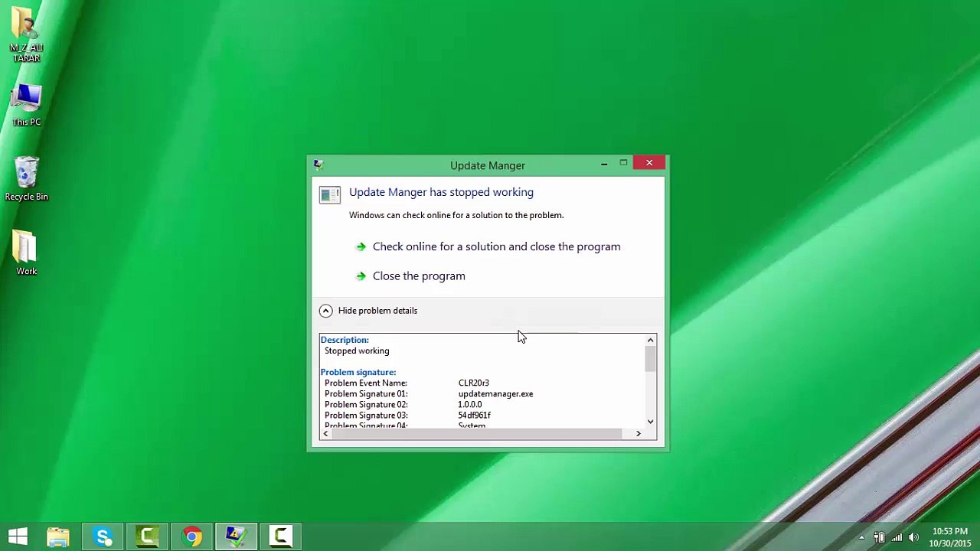Click the up arrow of the details scrollbar
The height and width of the screenshot is (551, 980).
[650, 340]
